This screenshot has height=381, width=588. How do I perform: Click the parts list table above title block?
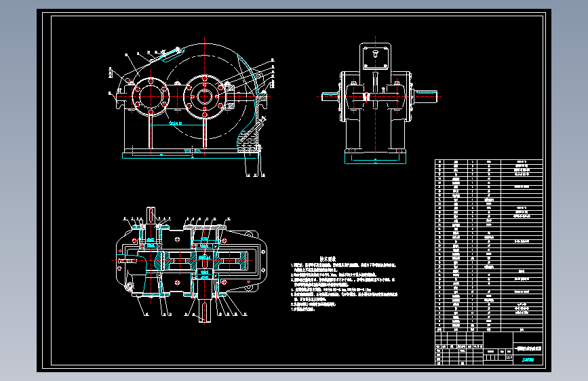click(488, 245)
